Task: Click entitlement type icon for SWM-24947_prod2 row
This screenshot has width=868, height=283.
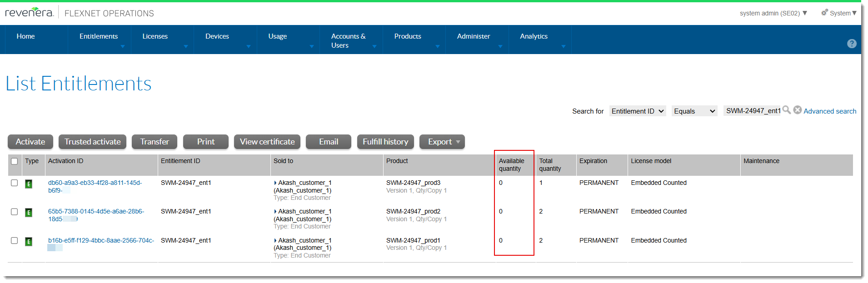Action: [x=29, y=213]
